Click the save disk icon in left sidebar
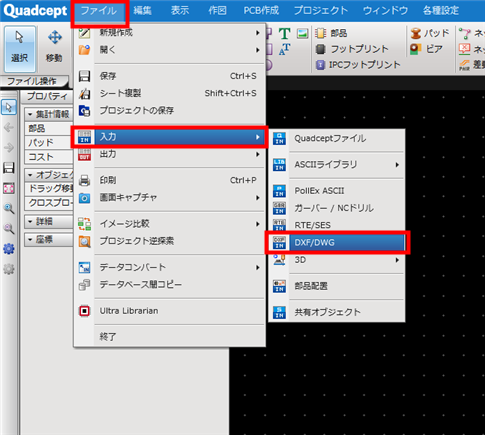This screenshot has width=485, height=435. point(9,168)
